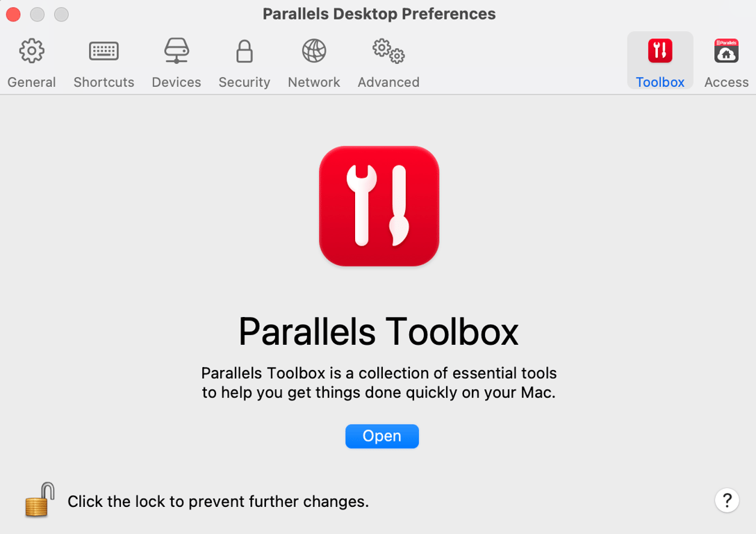
Task: Open help with the question mark button
Action: pos(727,500)
